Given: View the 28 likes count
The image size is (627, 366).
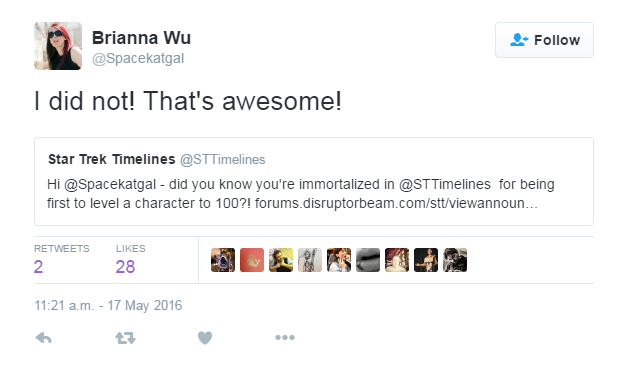Looking at the screenshot, I should (125, 267).
